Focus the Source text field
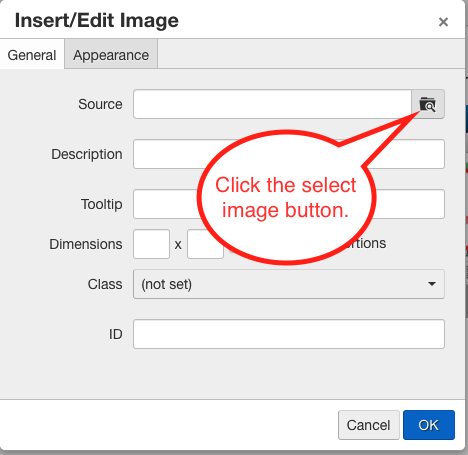 point(272,104)
